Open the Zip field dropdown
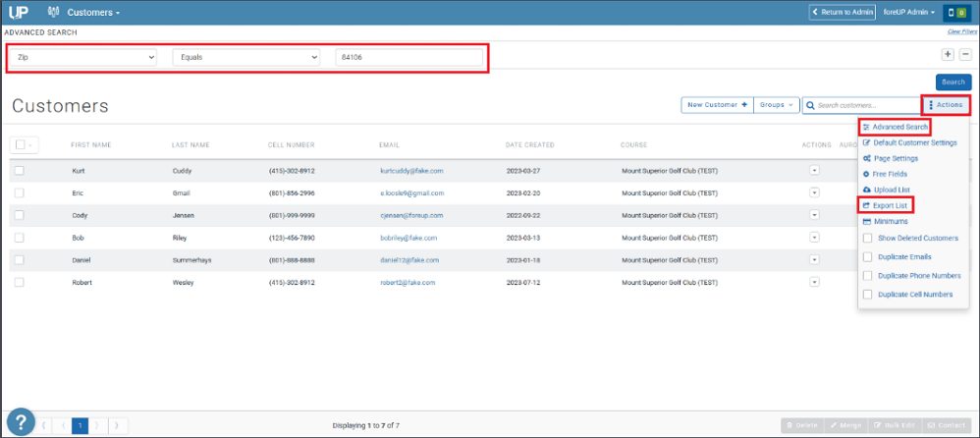 (x=83, y=58)
